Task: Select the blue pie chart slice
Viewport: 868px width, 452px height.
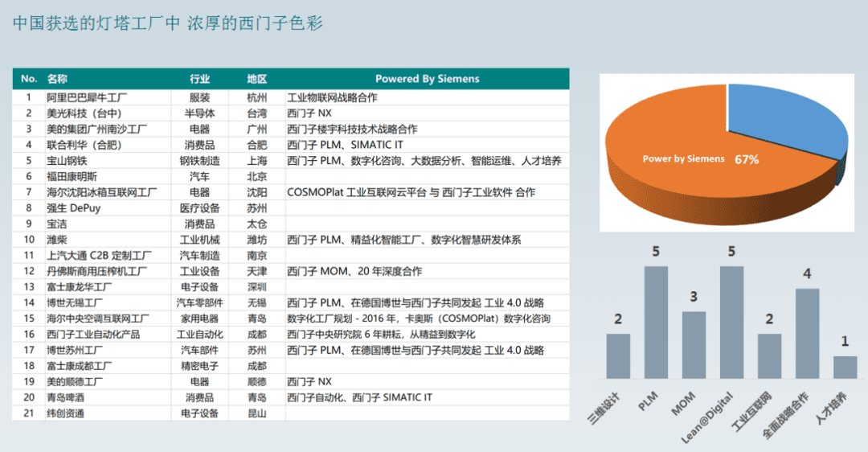Action: [x=784, y=121]
